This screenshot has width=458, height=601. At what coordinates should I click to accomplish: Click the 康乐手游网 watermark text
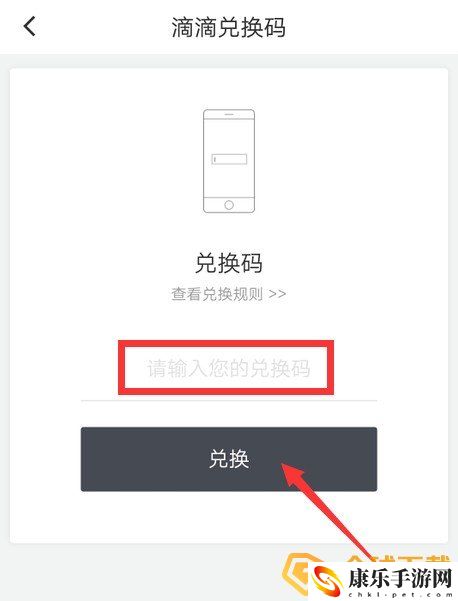click(x=400, y=578)
